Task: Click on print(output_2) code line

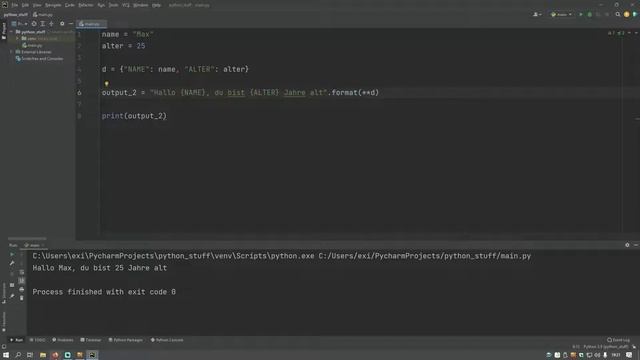Action: click(x=134, y=116)
